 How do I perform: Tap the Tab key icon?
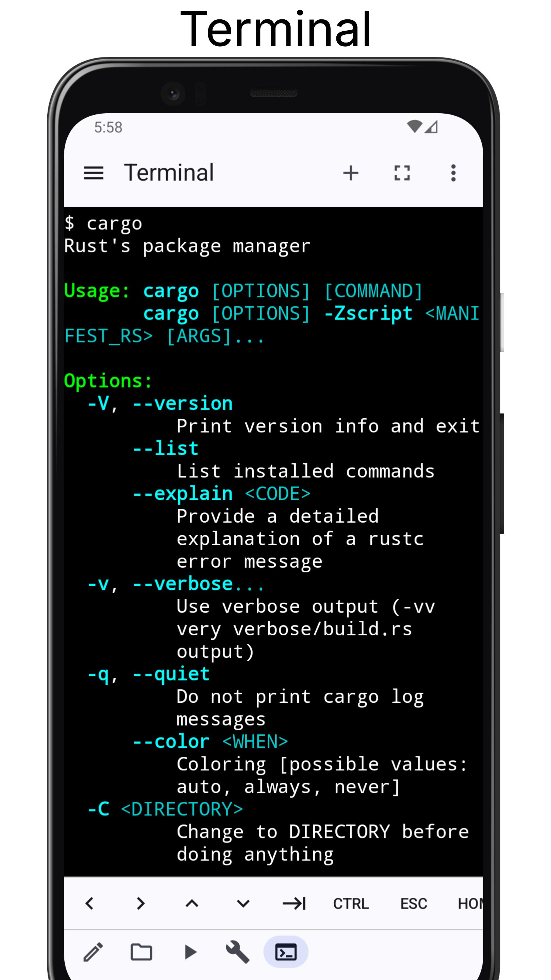pyautogui.click(x=294, y=903)
